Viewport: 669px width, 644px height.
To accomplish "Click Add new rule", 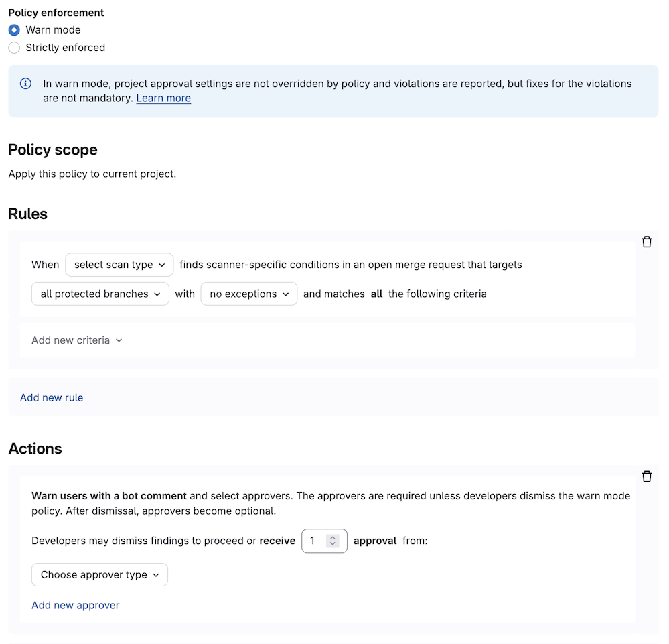I will [x=52, y=397].
